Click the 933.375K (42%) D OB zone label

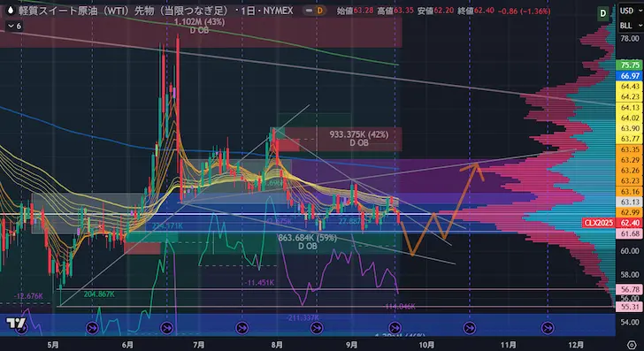359,138
